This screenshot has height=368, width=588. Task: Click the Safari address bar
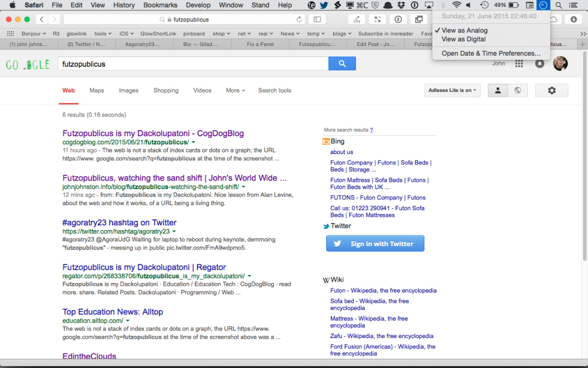[185, 19]
